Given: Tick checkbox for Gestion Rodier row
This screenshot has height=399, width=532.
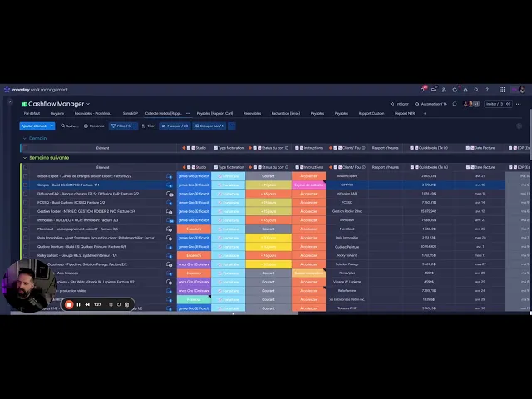Looking at the screenshot, I should [x=26, y=211].
